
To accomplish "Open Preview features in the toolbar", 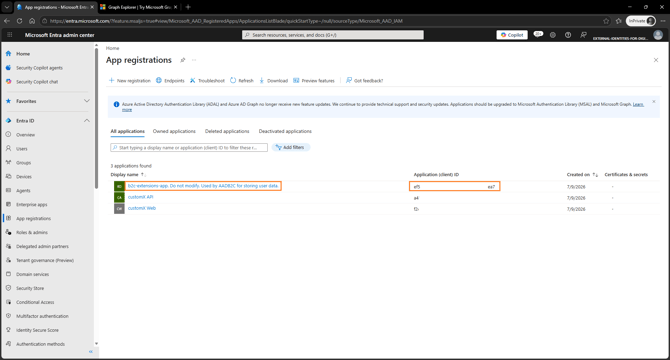I will (314, 80).
